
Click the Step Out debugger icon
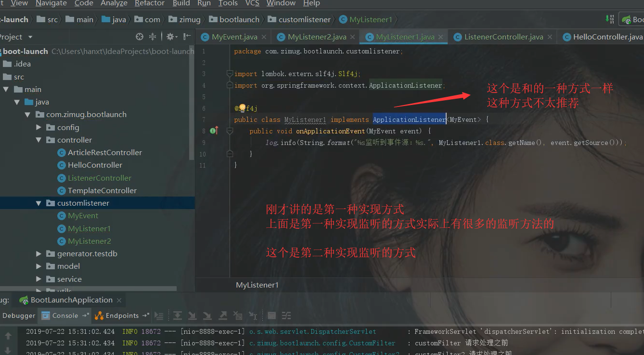[223, 316]
